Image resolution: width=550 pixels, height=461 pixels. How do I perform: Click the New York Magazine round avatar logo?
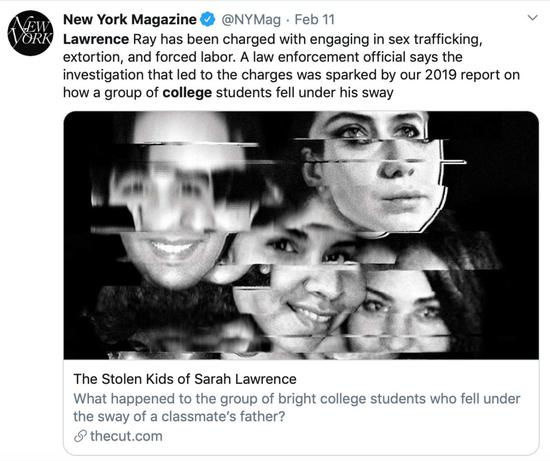pyautogui.click(x=31, y=33)
